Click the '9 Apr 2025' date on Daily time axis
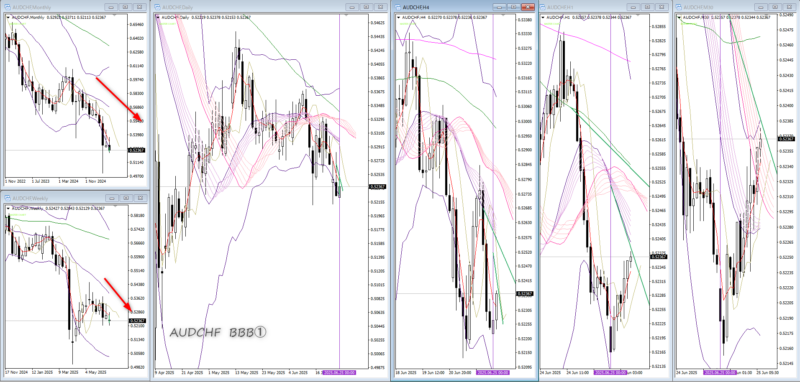 pos(163,372)
